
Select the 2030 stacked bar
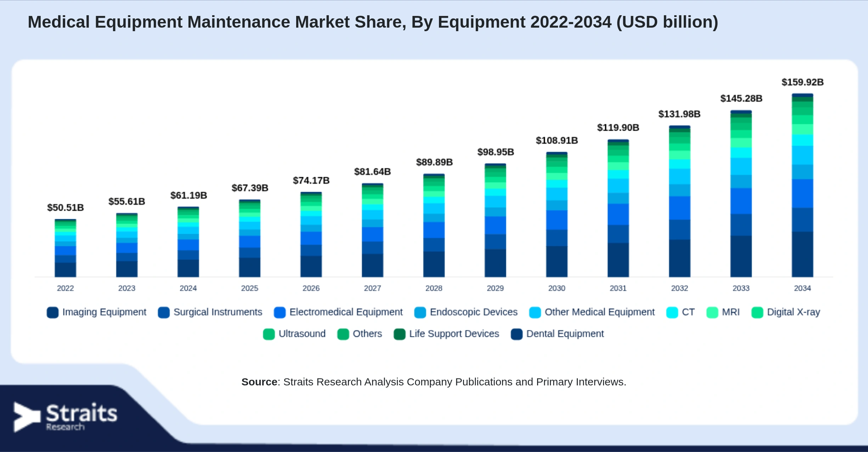(x=557, y=215)
